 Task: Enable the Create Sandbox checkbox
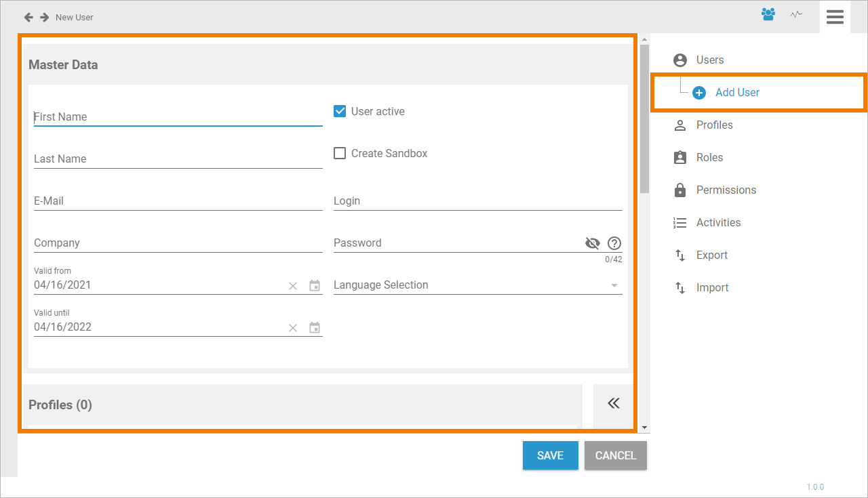click(x=340, y=153)
